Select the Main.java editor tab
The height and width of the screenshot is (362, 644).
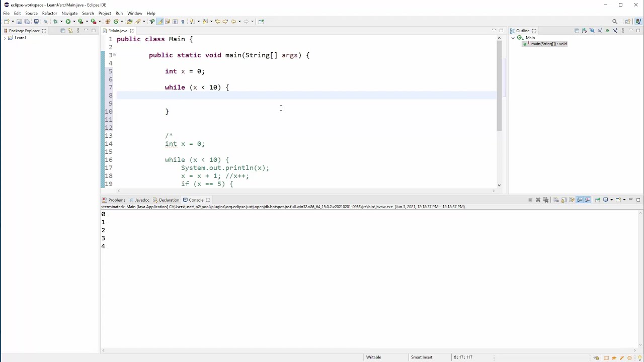coord(118,31)
